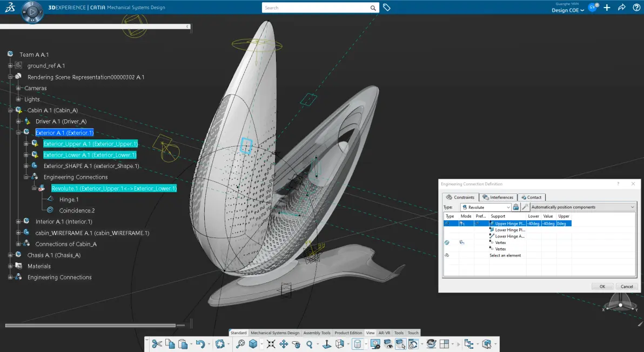This screenshot has height=352, width=644.
Task: Click the Cut scissors icon in the toolbar
Action: 157,344
